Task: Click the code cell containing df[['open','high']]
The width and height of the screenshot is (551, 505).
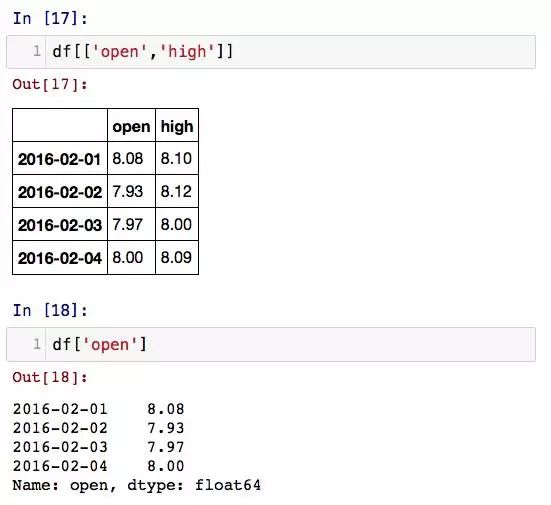Action: pos(271,52)
